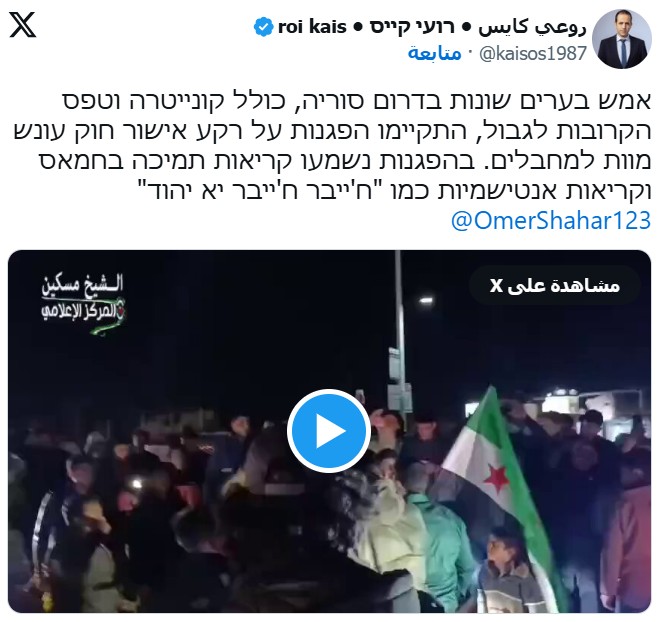Follow the account via "متابعة"
Viewport: 661px width, 622px height.
435,54
